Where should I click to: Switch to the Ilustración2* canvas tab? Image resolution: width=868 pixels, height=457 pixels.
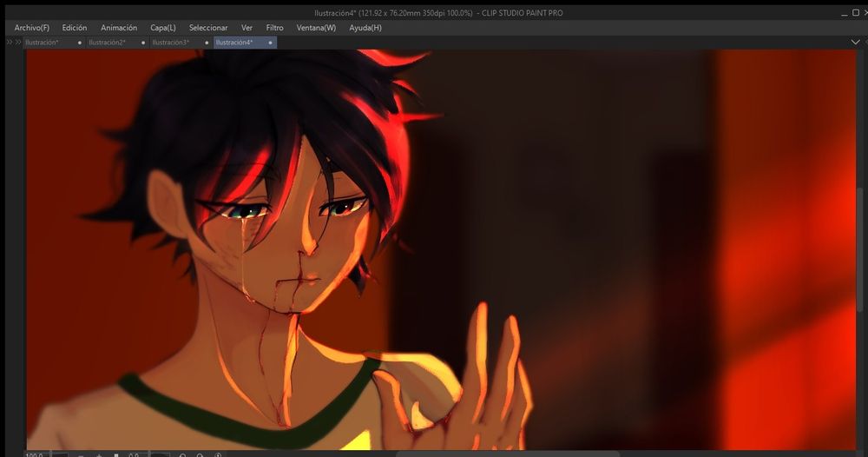(117, 43)
